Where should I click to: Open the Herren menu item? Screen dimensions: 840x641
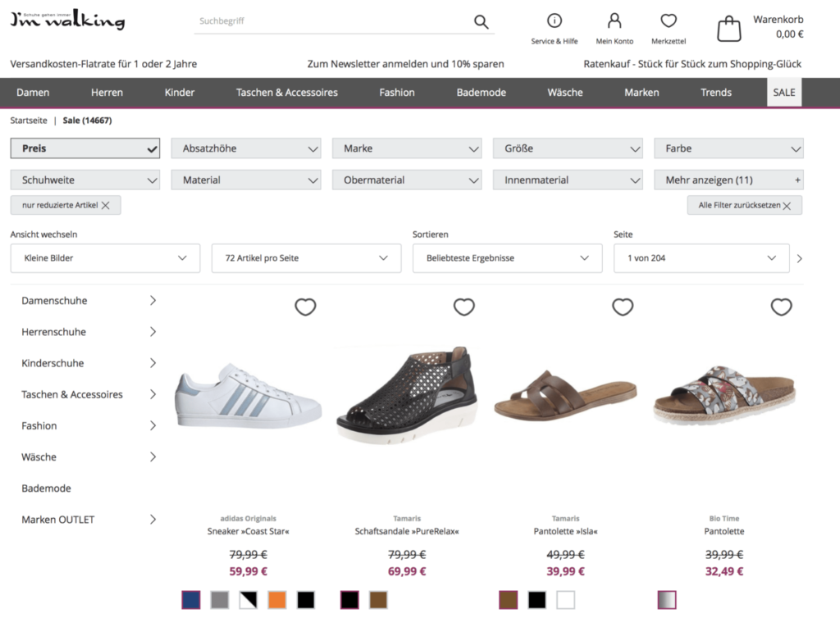[107, 92]
